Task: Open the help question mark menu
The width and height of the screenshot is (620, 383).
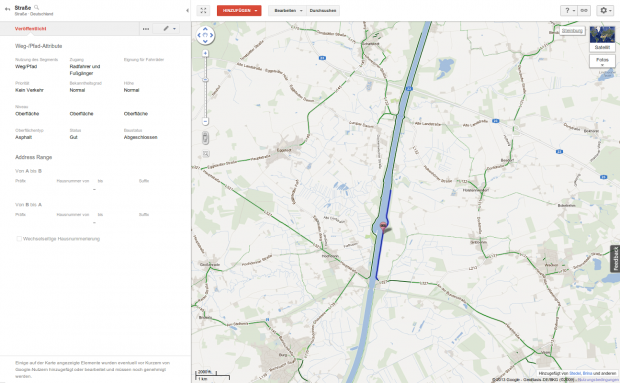Action: coord(569,11)
